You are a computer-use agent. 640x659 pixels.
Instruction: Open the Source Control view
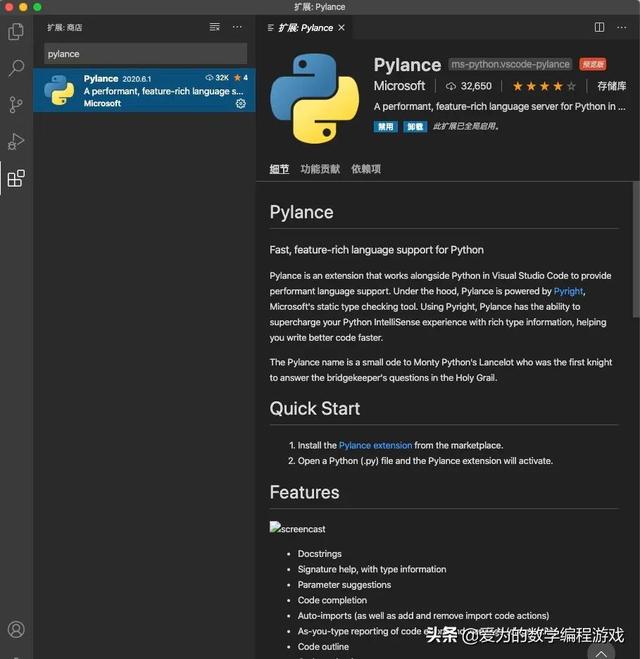[x=16, y=105]
